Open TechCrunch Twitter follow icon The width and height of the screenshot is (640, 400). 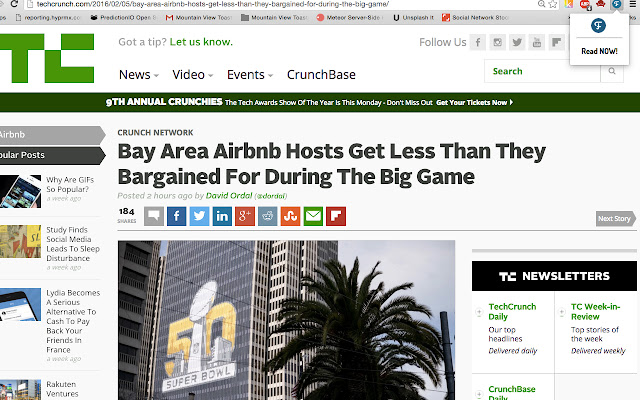pyautogui.click(x=517, y=42)
